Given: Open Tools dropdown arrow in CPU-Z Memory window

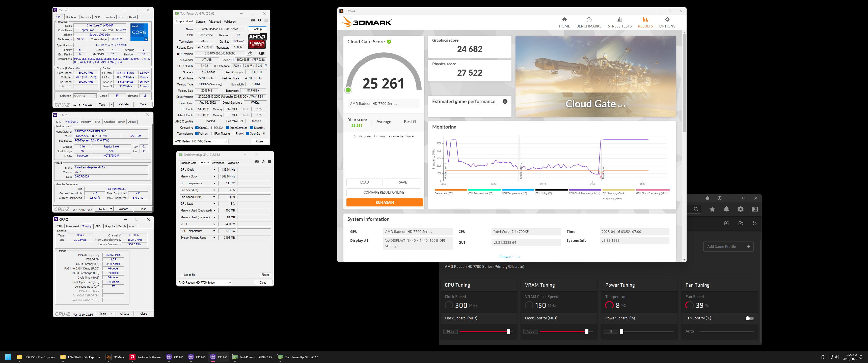Looking at the screenshot, I should tap(112, 314).
